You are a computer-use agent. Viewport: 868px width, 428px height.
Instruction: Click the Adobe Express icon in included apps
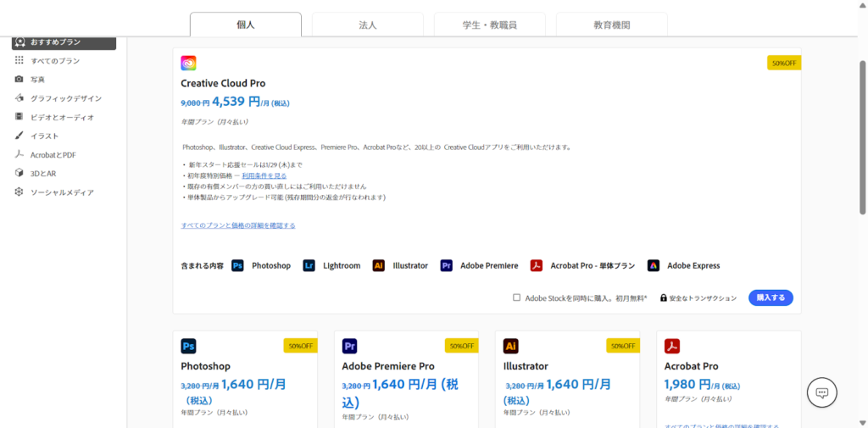coord(654,265)
